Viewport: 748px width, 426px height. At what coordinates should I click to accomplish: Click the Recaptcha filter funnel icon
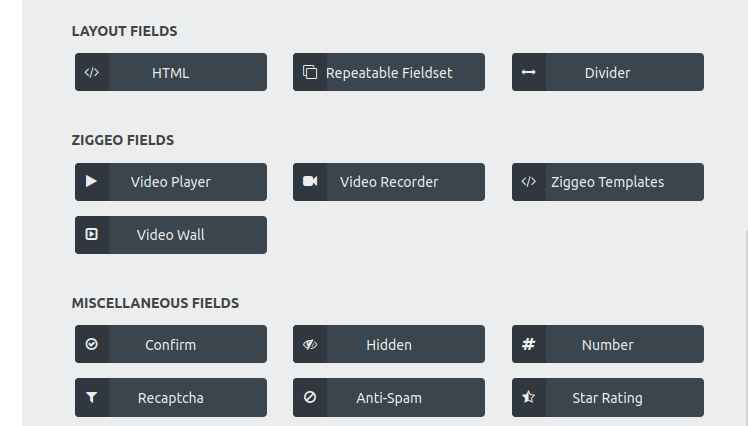pyautogui.click(x=92, y=397)
